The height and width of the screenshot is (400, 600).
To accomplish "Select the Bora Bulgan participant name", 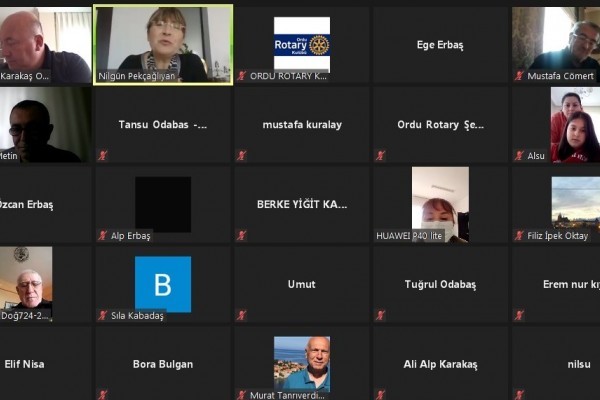I will coord(163,364).
